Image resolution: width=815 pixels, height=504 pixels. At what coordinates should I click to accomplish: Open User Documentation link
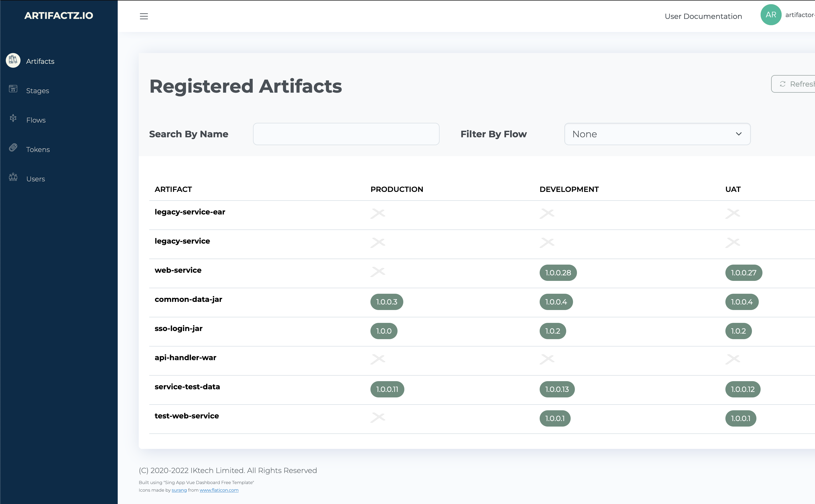[703, 16]
